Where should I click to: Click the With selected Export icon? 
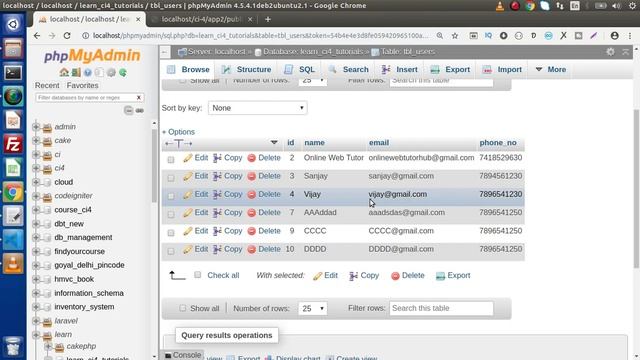[440, 276]
